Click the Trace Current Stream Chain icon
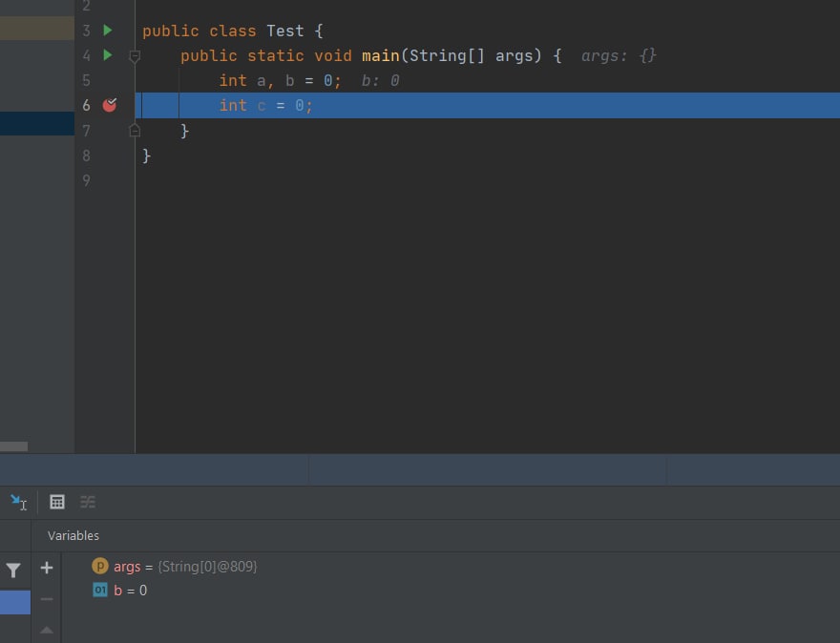Screen dimensions: 840x643 click(87, 502)
